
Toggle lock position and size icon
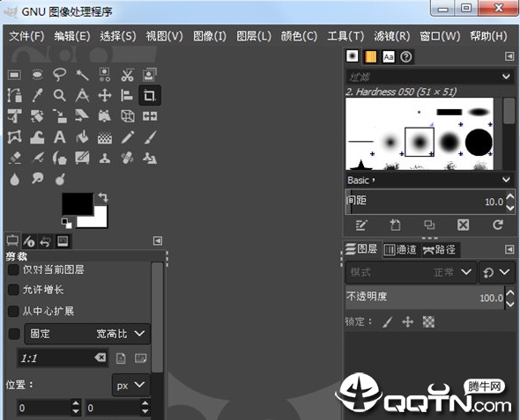(407, 322)
